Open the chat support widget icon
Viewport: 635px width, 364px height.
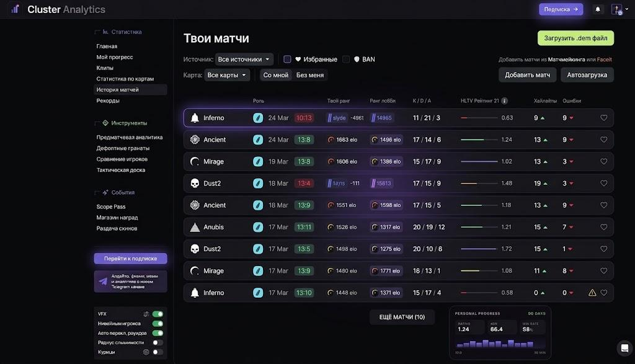(x=624, y=348)
